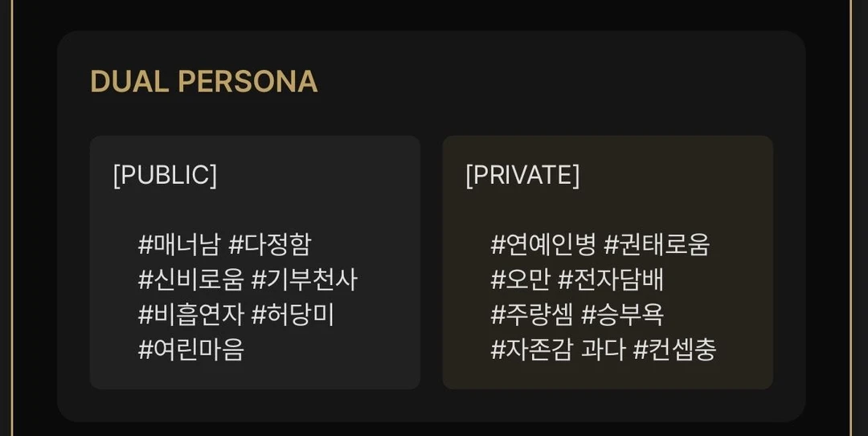
Task: Click the #주량셈 tag
Action: point(532,314)
